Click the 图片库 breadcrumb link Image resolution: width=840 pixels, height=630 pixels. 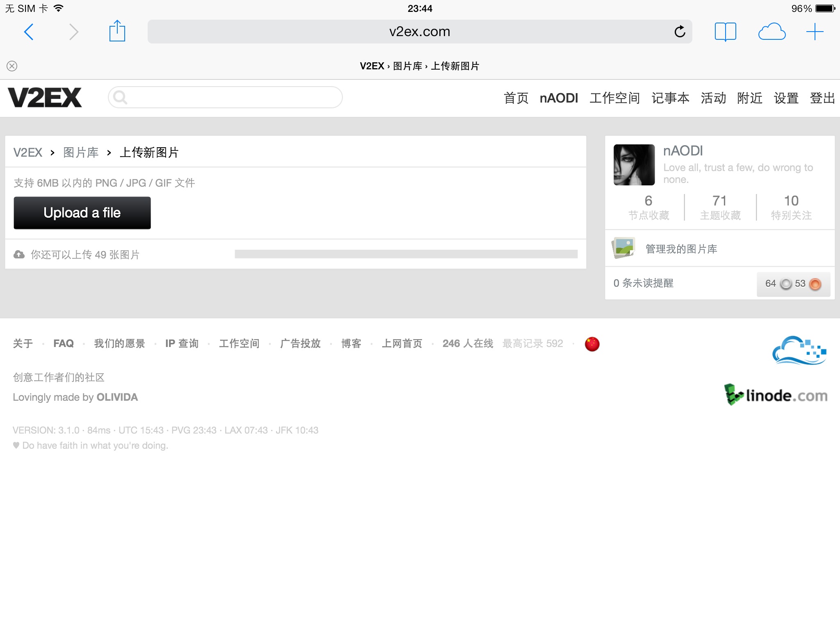81,153
